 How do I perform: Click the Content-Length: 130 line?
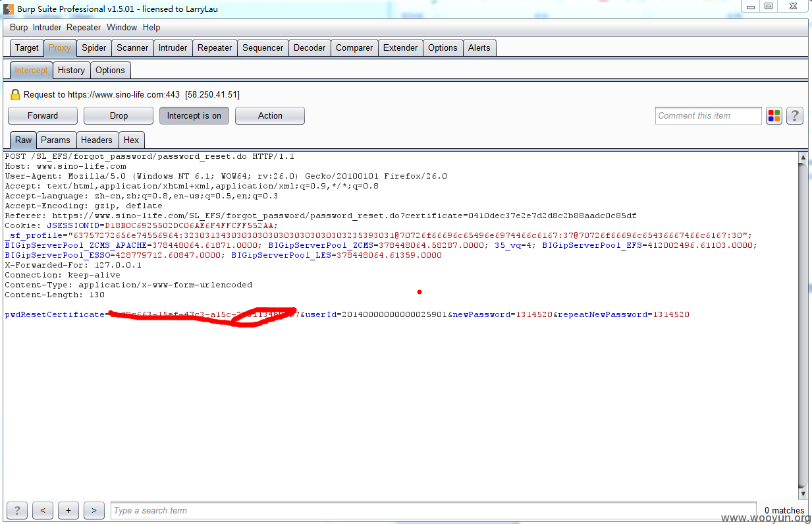click(x=55, y=295)
